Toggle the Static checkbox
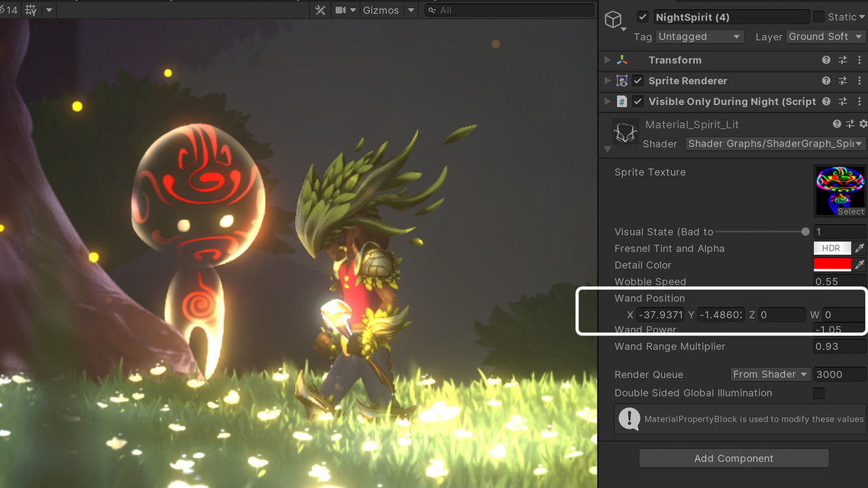The image size is (868, 488). (819, 17)
